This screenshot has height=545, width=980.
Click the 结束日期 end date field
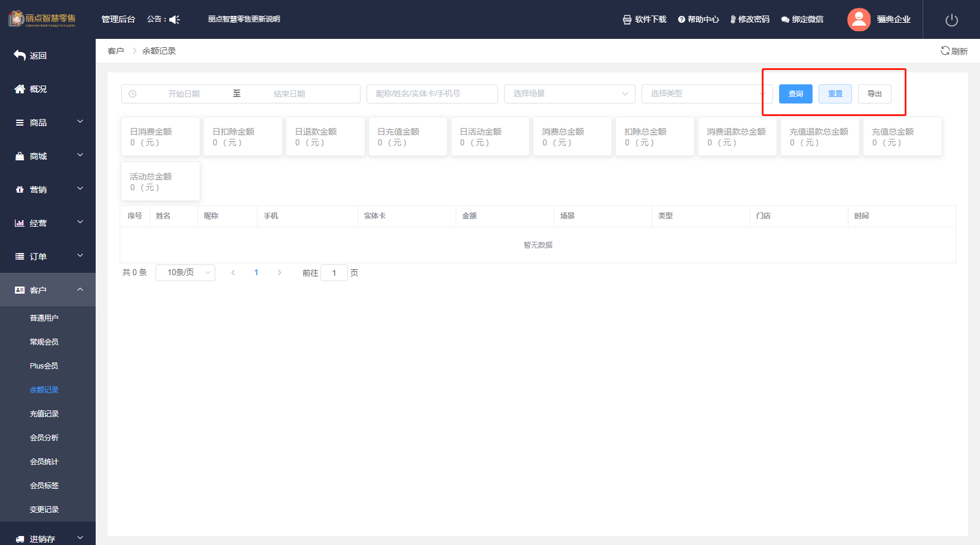(289, 94)
